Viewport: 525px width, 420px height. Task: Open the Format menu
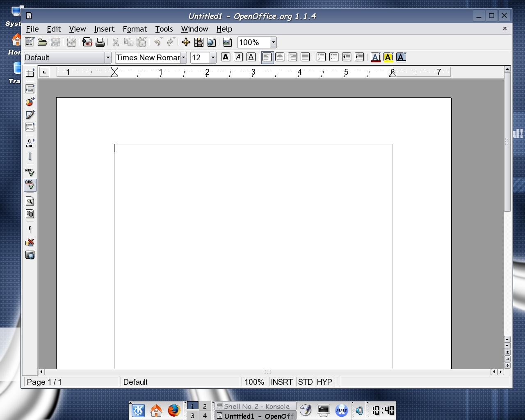pos(135,29)
